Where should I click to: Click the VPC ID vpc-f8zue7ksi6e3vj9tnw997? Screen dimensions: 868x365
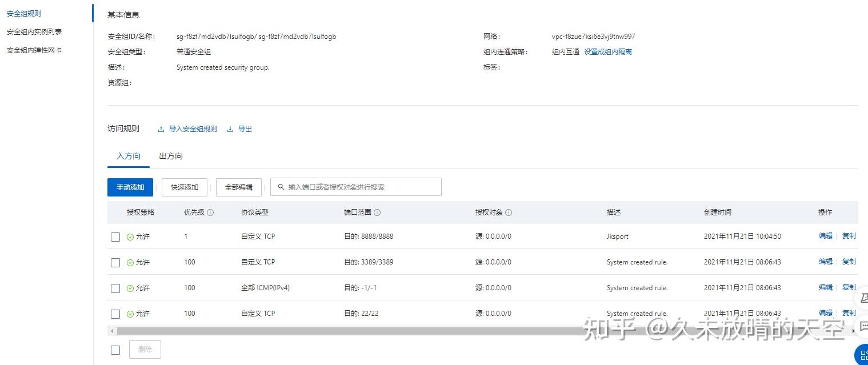[x=593, y=37]
